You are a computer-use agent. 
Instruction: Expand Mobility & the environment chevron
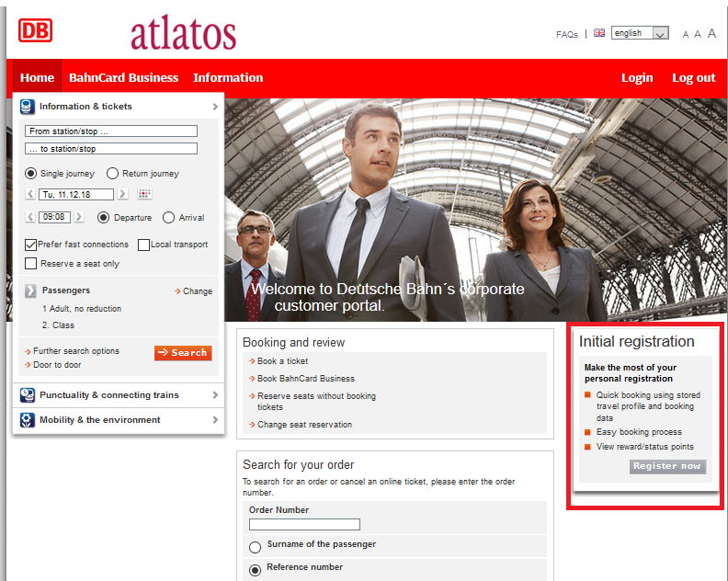click(x=215, y=420)
